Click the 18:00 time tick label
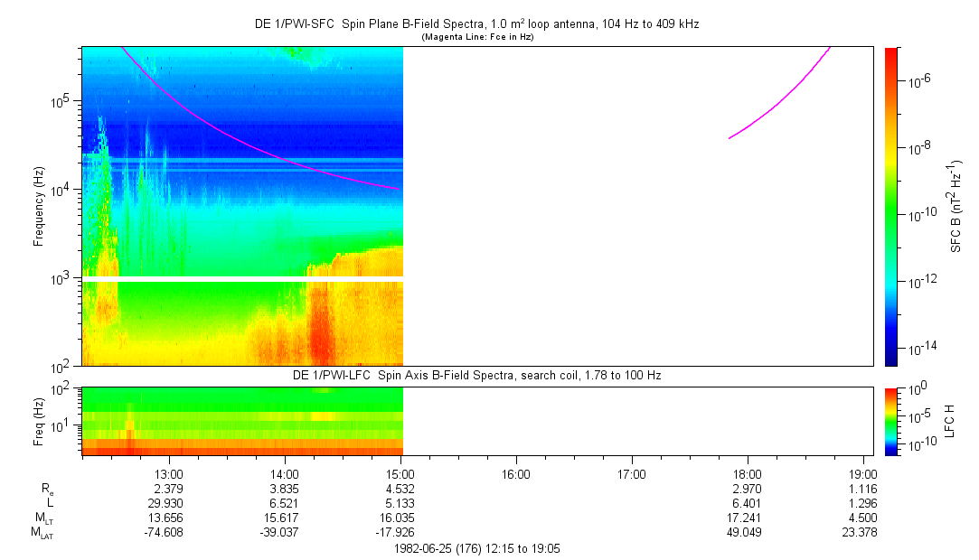This screenshot has height=560, width=979. point(748,474)
